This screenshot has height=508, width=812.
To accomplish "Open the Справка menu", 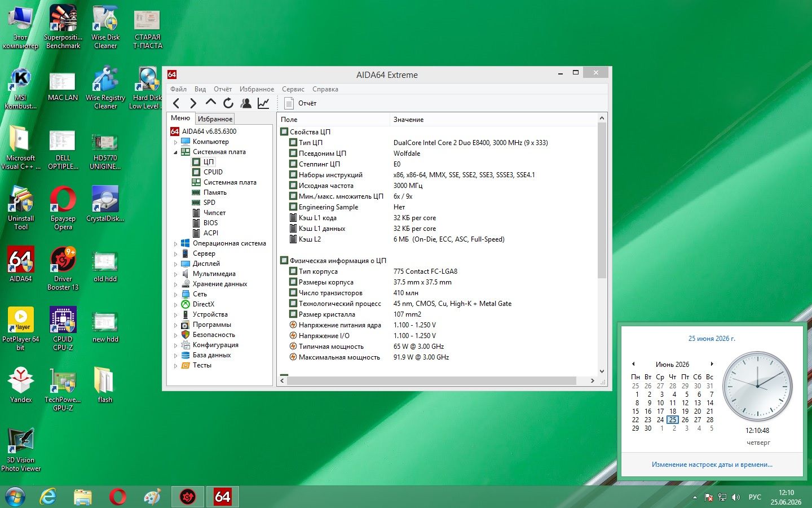I will tap(325, 89).
